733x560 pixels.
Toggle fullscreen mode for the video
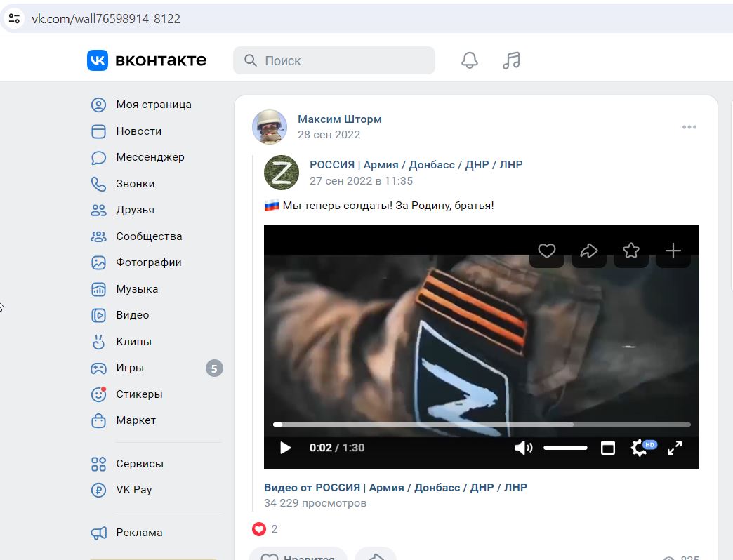[x=675, y=448]
